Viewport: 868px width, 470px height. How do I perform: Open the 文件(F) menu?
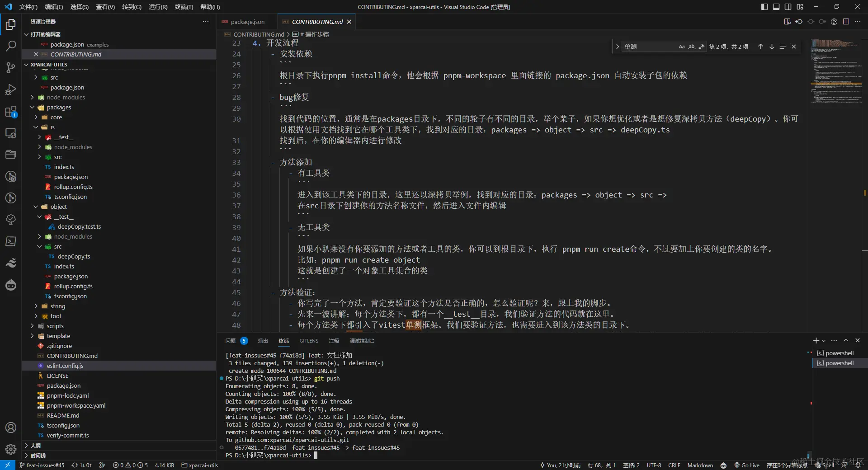28,7
